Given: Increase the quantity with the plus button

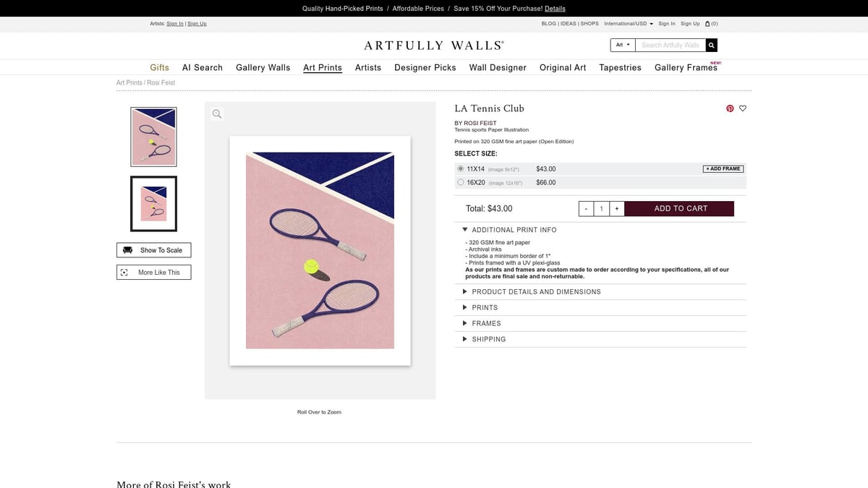Looking at the screenshot, I should point(616,208).
